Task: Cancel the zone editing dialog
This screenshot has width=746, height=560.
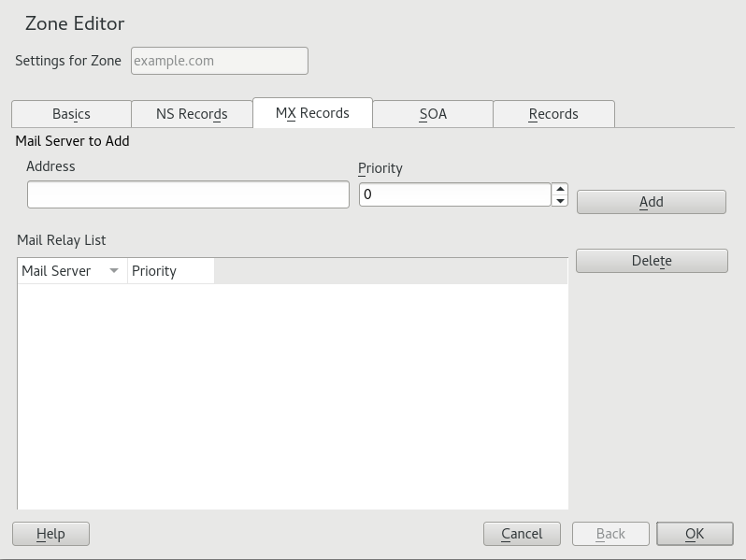Action: 522,534
